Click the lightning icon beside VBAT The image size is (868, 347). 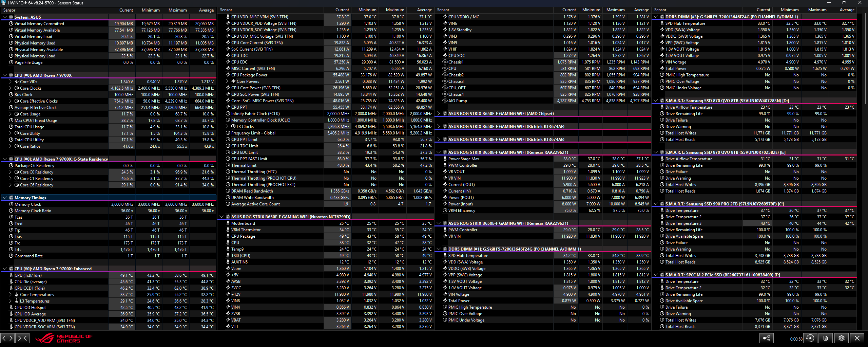tap(228, 320)
